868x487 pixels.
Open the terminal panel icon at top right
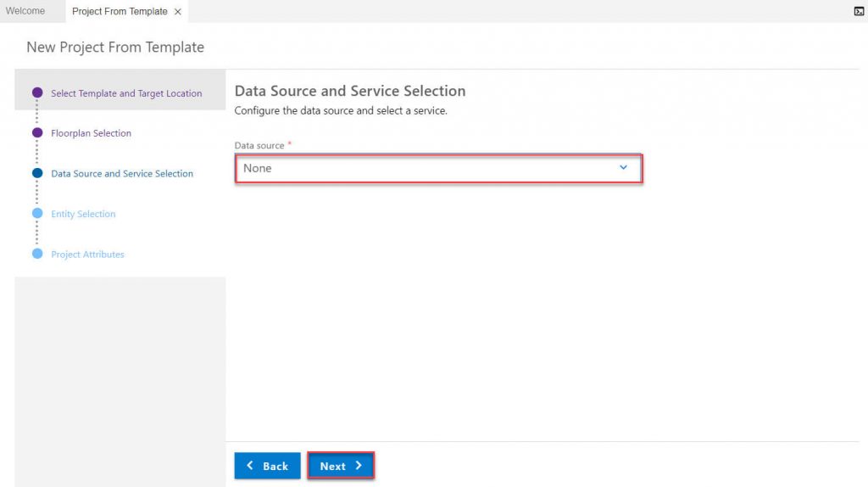pos(859,11)
